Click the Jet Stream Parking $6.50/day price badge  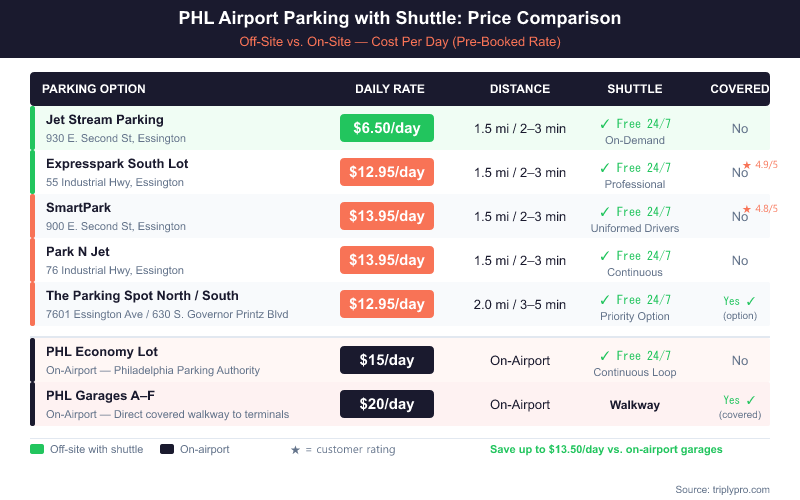[387, 128]
